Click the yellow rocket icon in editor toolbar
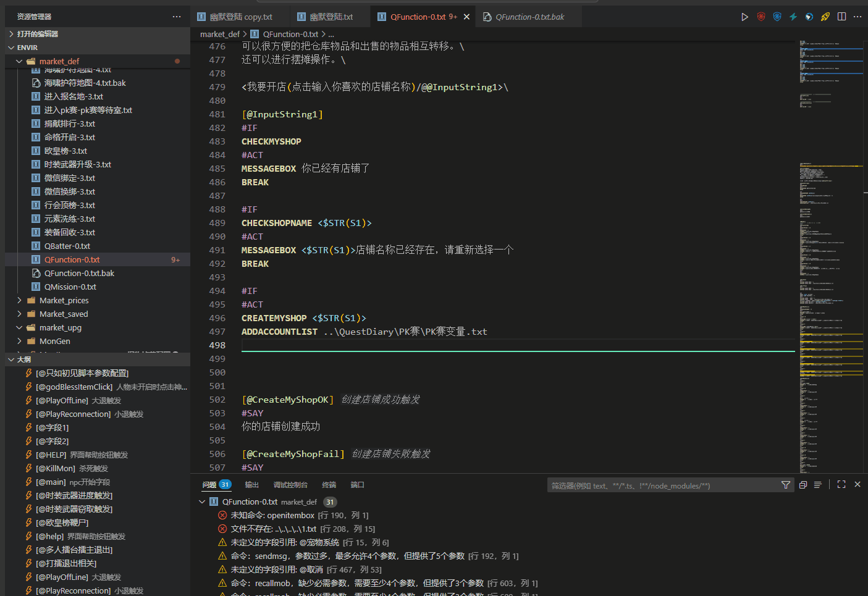This screenshot has width=868, height=596. 825,17
